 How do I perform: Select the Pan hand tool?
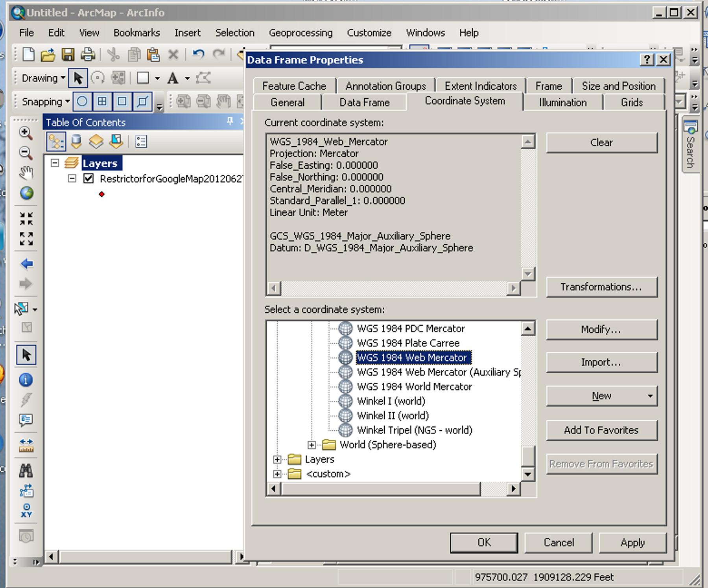pos(26,173)
